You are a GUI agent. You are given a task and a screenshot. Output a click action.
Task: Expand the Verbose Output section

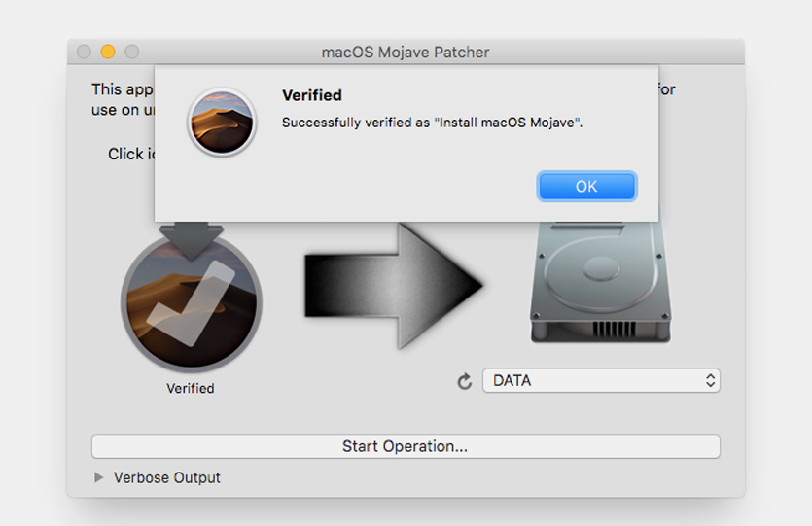(98, 477)
